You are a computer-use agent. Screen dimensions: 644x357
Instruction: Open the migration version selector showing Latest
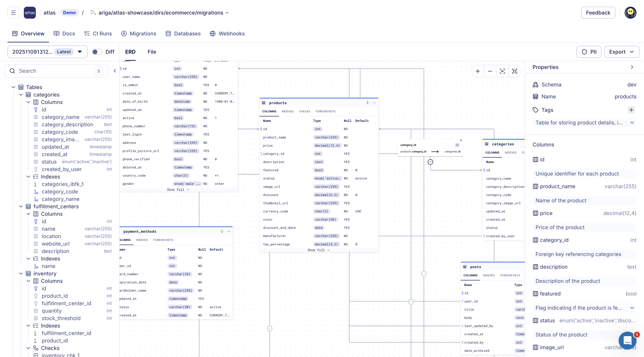(x=47, y=52)
